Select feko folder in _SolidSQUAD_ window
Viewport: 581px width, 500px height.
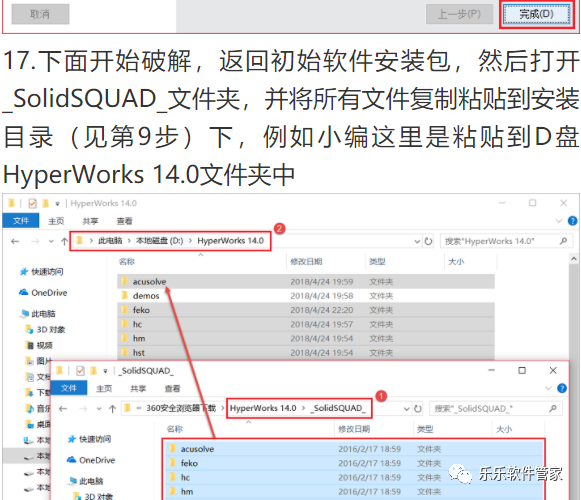coord(354,463)
